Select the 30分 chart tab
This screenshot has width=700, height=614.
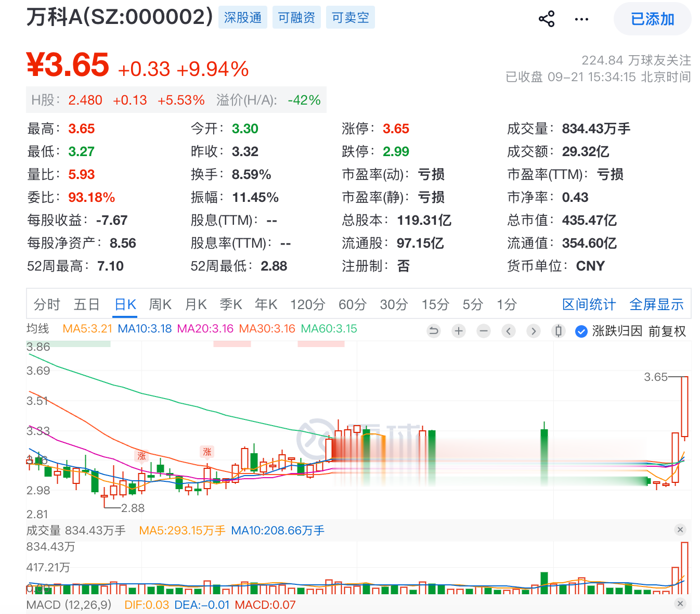(394, 304)
